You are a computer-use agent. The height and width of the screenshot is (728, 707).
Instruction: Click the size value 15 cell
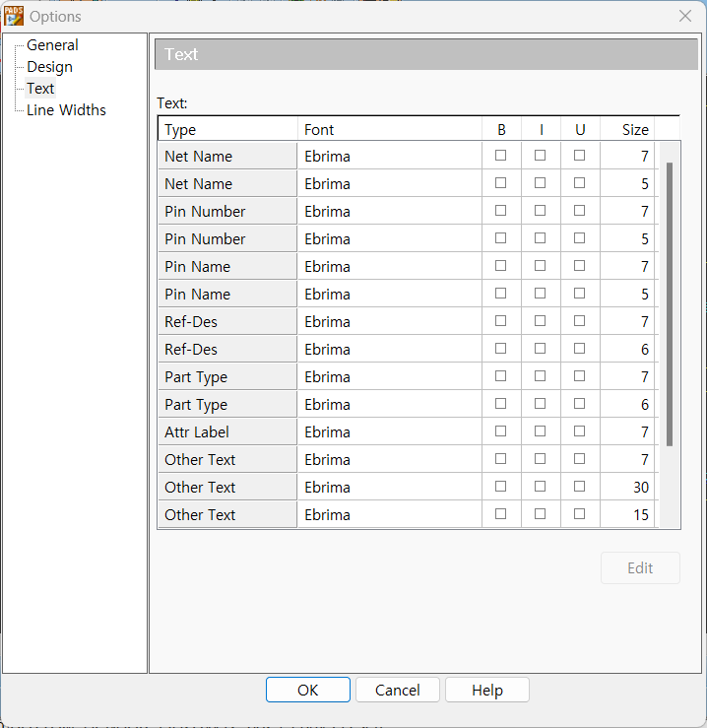(x=627, y=514)
